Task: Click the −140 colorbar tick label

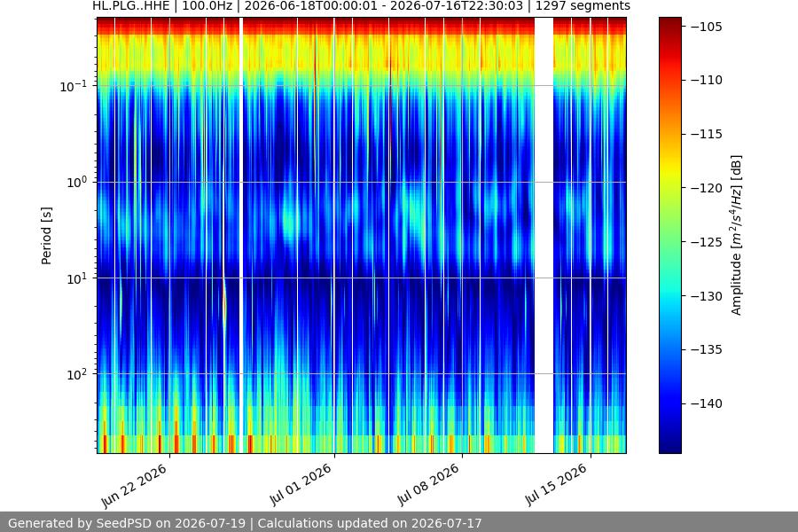Action: (707, 403)
